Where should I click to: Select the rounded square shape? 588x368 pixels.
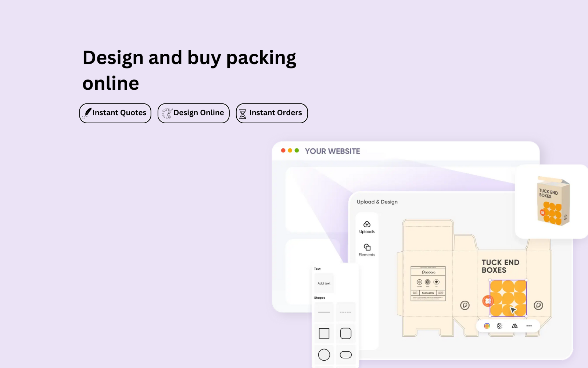point(346,333)
